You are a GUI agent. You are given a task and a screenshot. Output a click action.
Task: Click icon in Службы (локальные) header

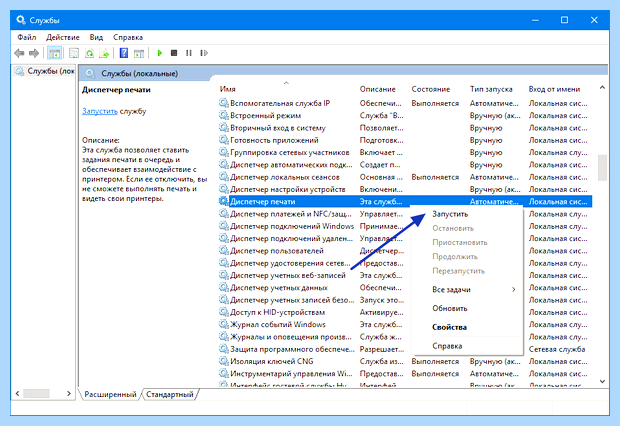click(90, 74)
